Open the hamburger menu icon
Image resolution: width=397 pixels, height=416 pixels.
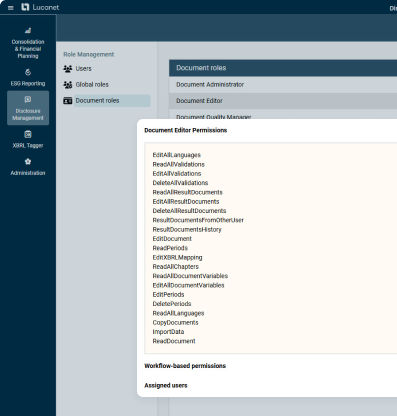click(x=11, y=8)
